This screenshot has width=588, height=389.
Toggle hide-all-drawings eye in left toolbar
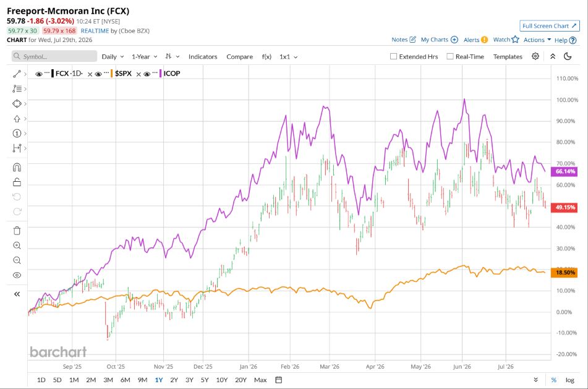pyautogui.click(x=17, y=275)
